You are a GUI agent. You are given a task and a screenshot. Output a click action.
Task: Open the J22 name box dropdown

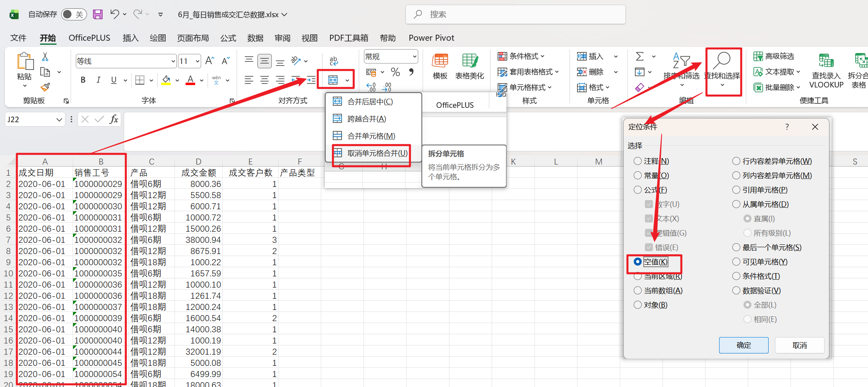point(58,119)
